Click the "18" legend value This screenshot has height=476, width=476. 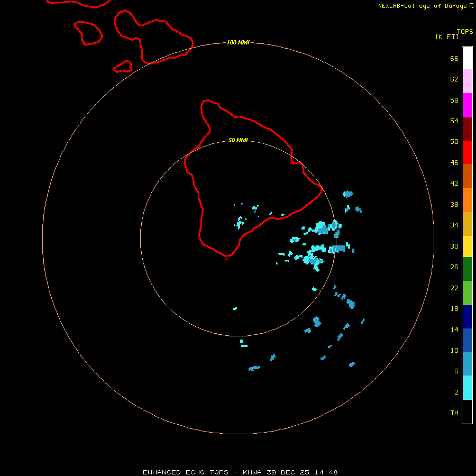[x=454, y=309]
